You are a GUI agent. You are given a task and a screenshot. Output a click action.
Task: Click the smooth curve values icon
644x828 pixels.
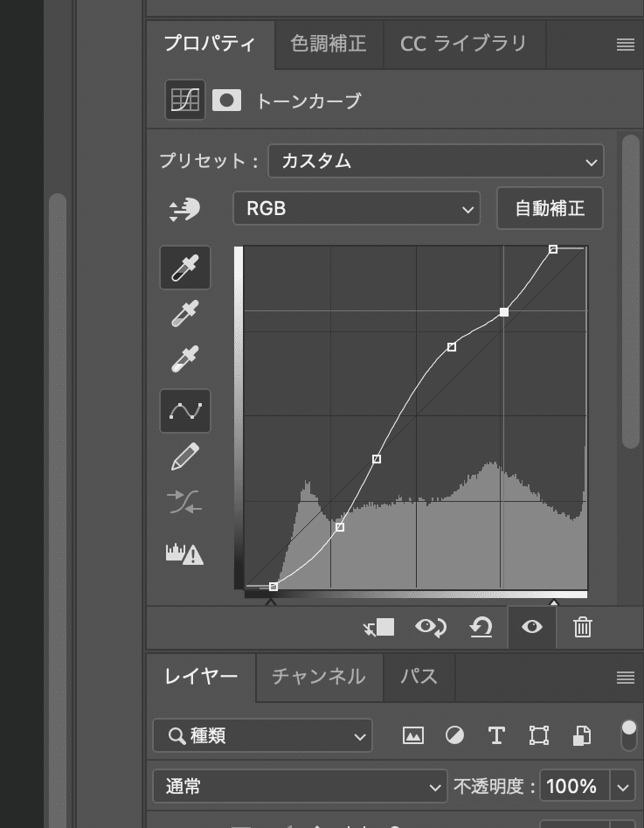pyautogui.click(x=184, y=502)
